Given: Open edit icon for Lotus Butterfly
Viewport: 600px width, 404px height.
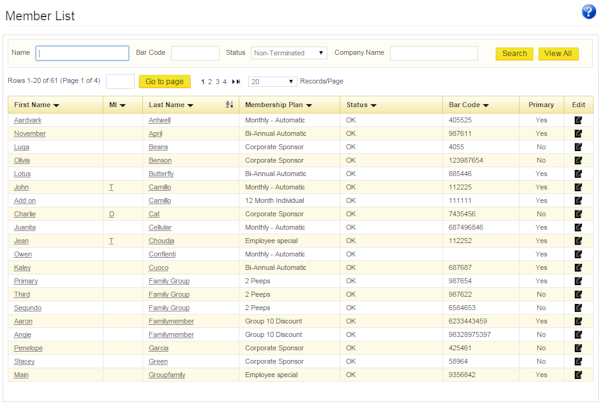Looking at the screenshot, I should [578, 174].
